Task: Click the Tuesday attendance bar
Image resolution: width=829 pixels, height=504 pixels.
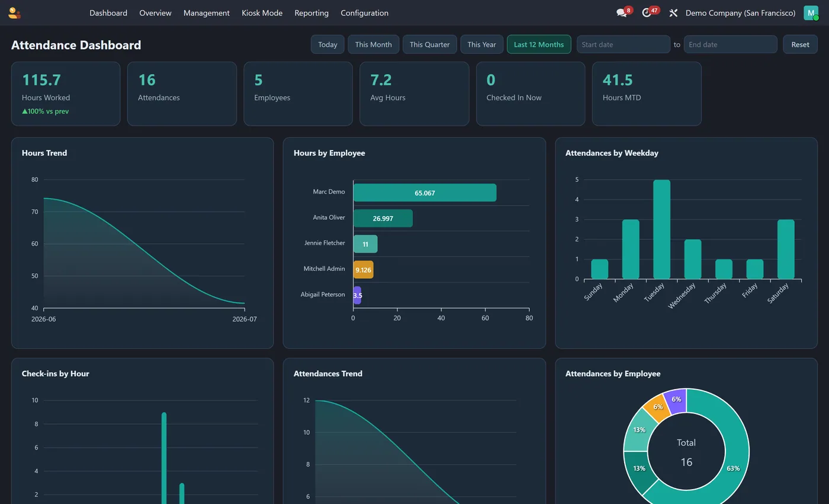Action: (x=661, y=229)
